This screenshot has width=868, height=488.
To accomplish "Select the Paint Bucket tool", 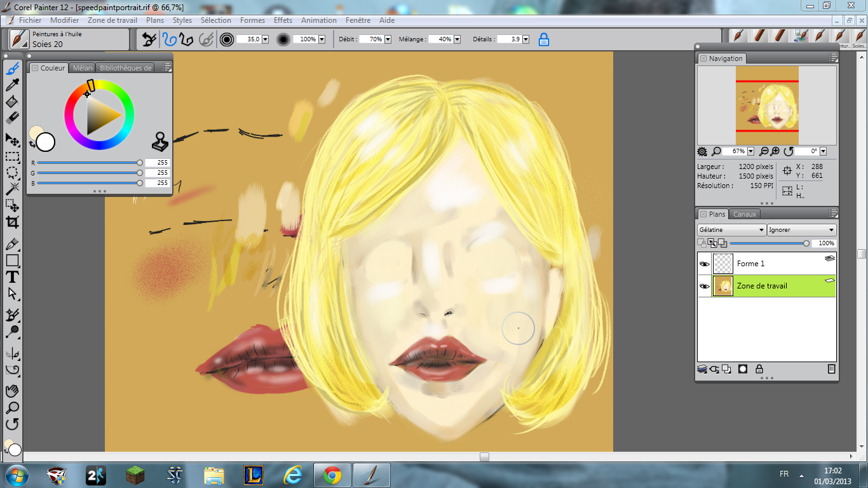I will 12,102.
